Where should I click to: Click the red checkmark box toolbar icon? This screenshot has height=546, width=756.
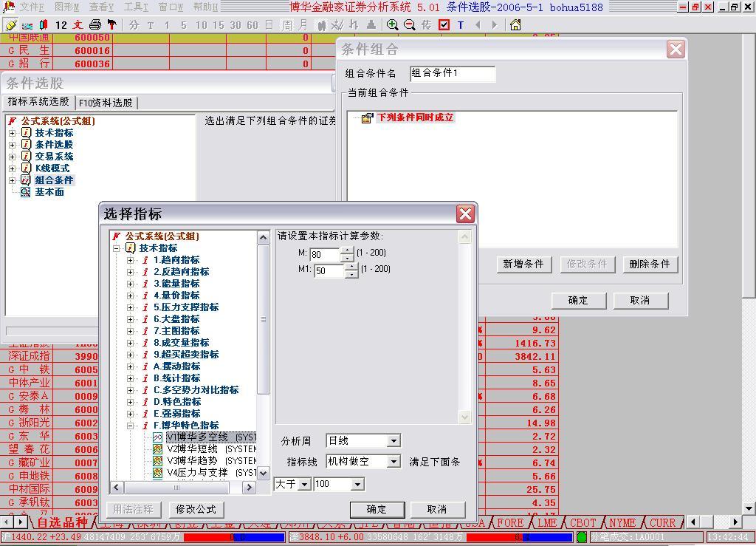(x=444, y=25)
